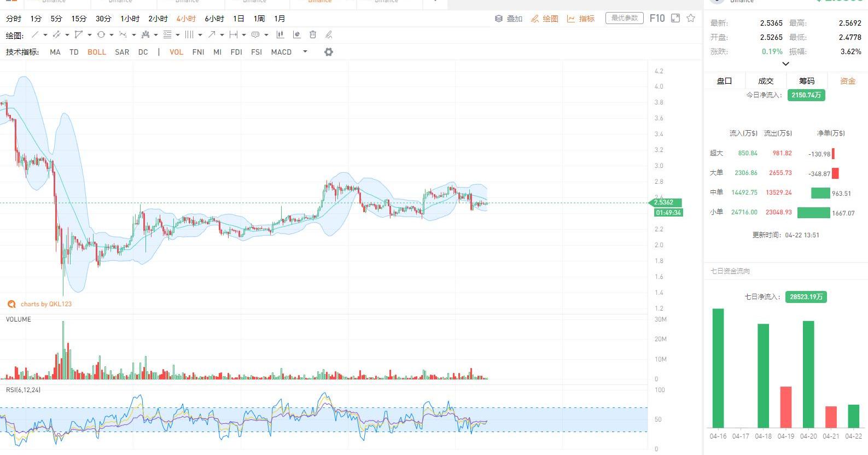Click the 叠加 overlay option
Screen dimensions: 868x455
click(509, 19)
